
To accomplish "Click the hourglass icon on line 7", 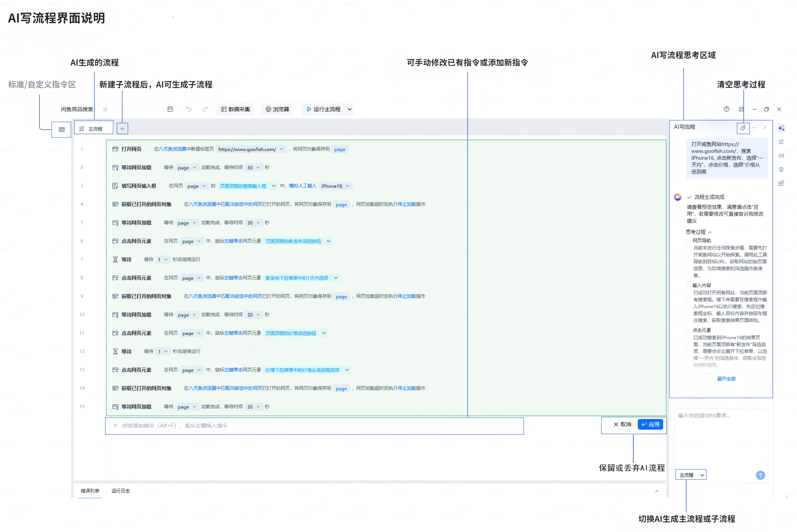I will coord(115,260).
